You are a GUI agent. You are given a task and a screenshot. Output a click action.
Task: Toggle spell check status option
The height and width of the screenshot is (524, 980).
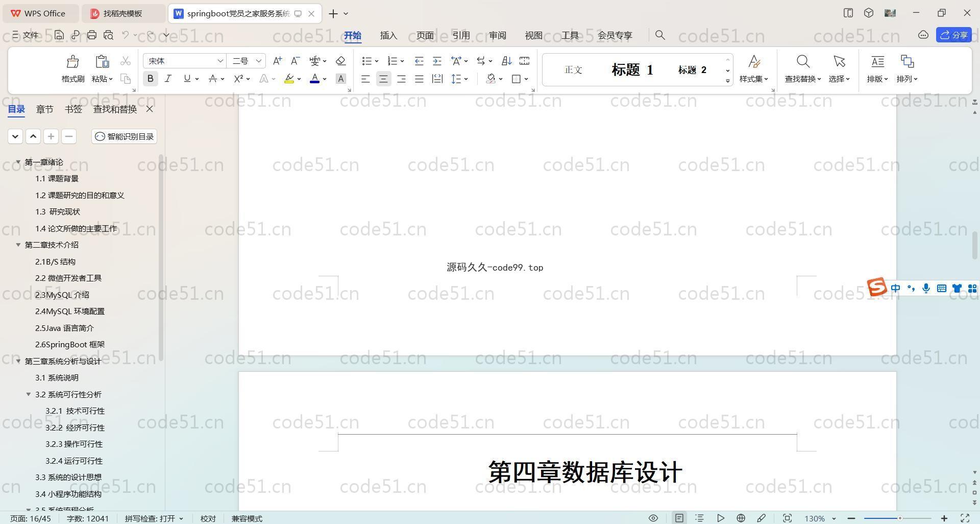154,518
